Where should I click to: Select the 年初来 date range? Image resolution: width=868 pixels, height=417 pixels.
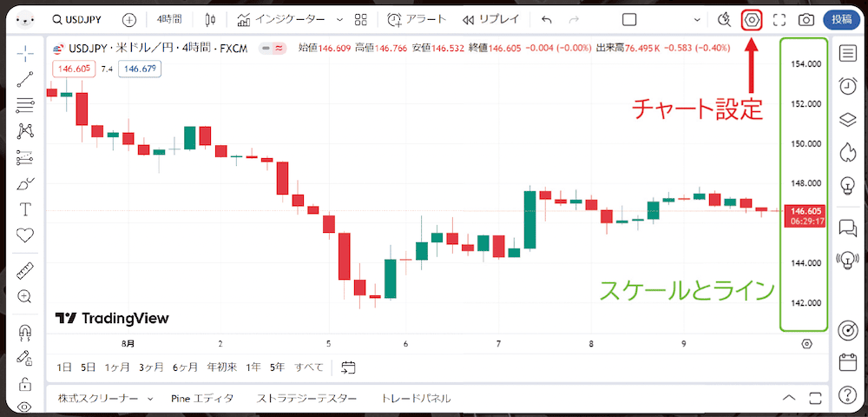(222, 367)
